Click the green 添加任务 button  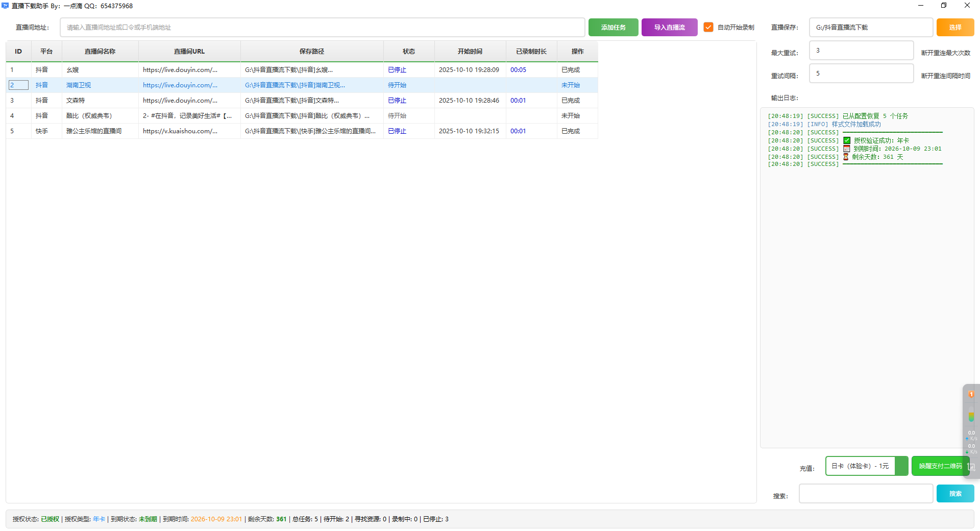pos(613,27)
